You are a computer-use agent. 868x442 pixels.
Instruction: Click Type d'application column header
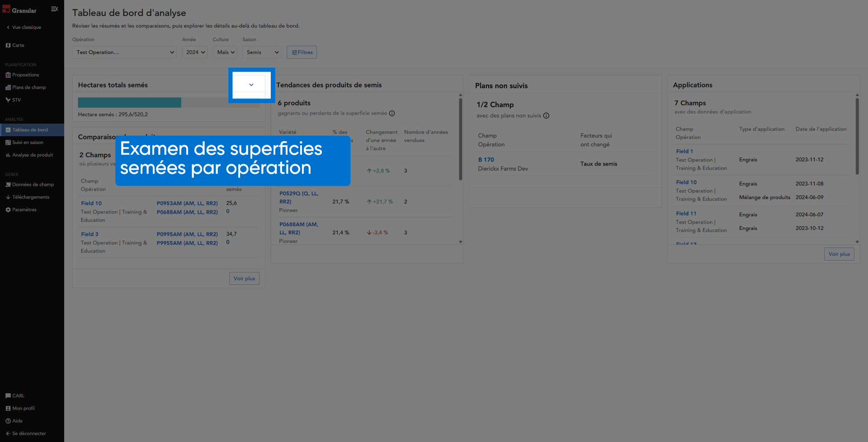[762, 129]
